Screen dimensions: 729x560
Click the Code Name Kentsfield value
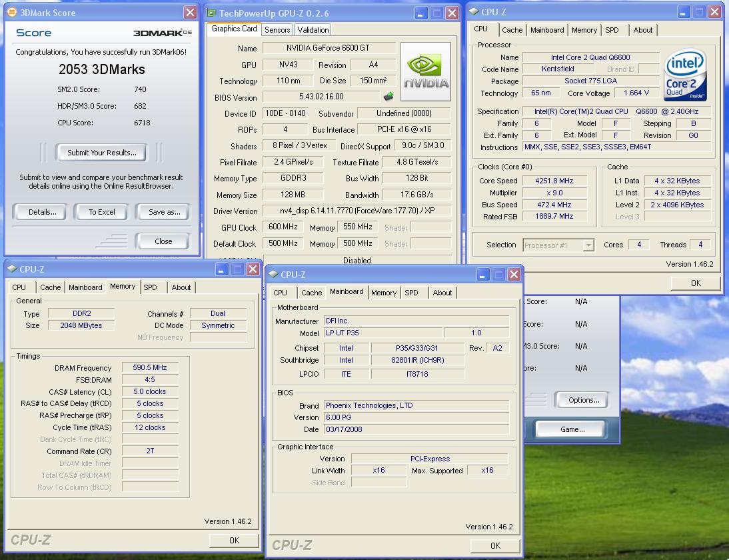click(558, 69)
